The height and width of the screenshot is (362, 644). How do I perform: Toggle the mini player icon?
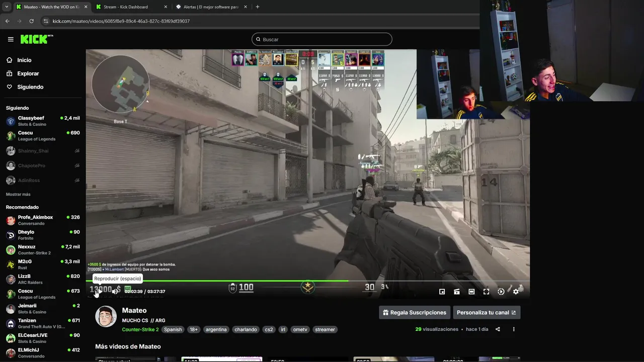pos(442,291)
